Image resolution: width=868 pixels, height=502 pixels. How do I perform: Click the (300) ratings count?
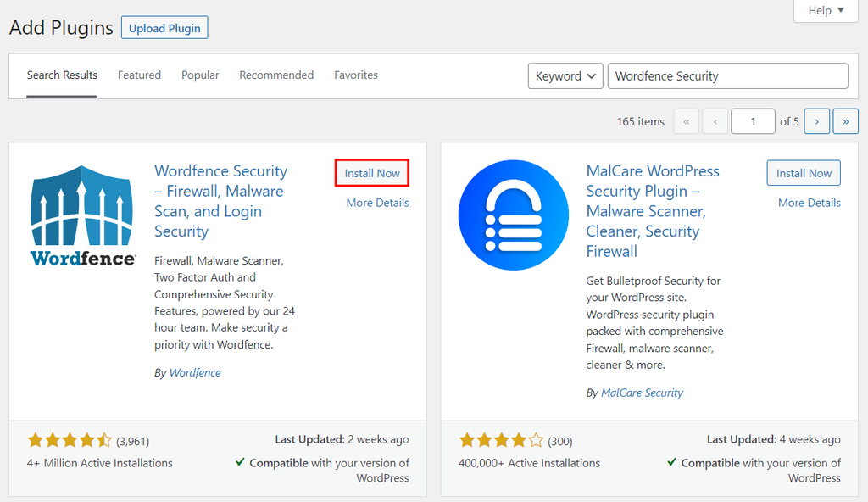[560, 442]
